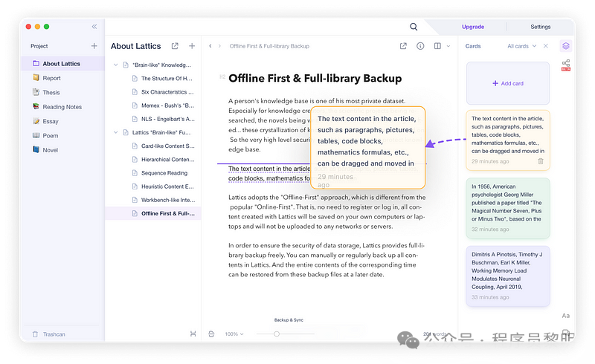
Task: Click the document icon of Six Characteristics
Action: pyautogui.click(x=135, y=92)
